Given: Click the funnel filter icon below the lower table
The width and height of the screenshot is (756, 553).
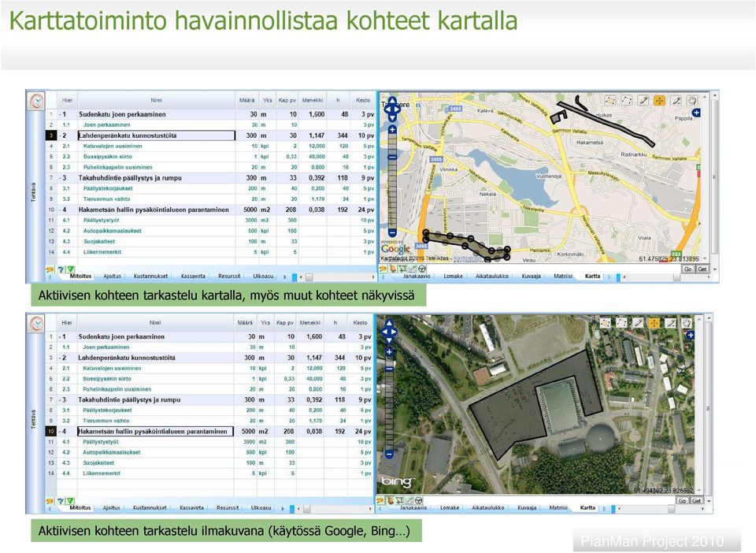Looking at the screenshot, I should click(x=61, y=502).
